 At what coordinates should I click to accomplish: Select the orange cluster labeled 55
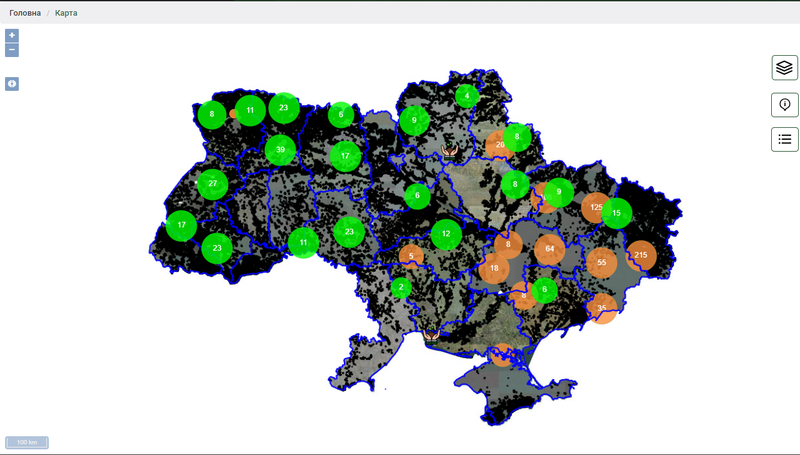(601, 262)
